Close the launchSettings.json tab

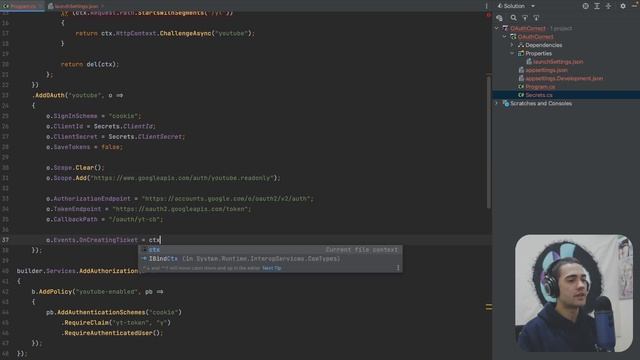pyautogui.click(x=102, y=6)
